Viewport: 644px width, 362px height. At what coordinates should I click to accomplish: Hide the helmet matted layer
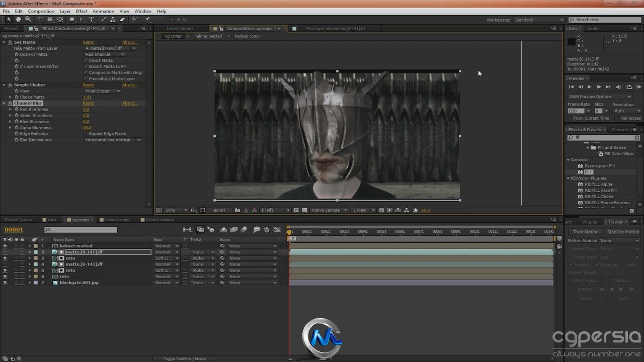[5, 246]
